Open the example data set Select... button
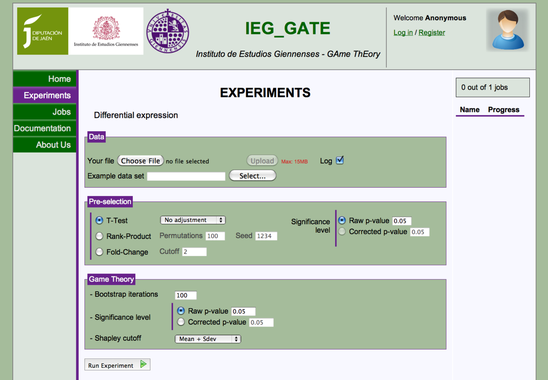The height and width of the screenshot is (380, 548). click(x=252, y=176)
